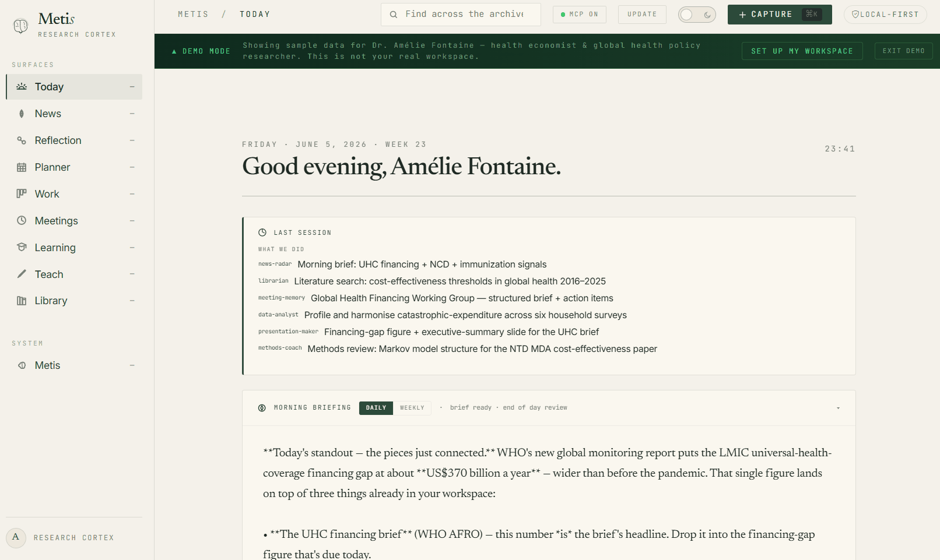
Task: Expand the Today sidebar item dash
Action: (x=132, y=87)
